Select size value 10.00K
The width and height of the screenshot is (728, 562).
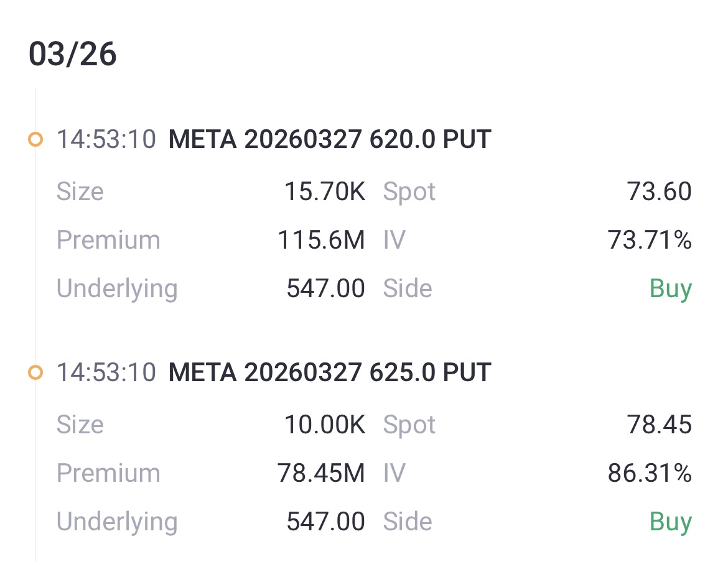(x=324, y=425)
